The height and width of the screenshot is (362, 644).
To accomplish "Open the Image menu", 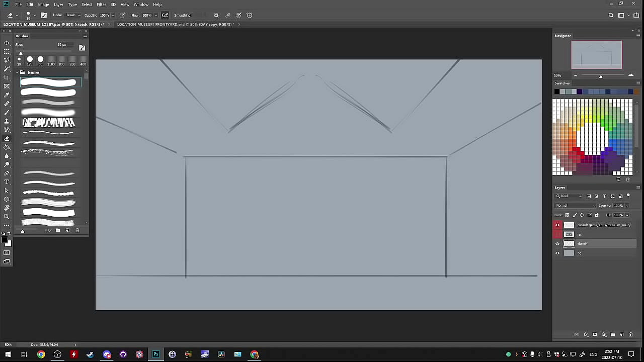I will 44,5.
